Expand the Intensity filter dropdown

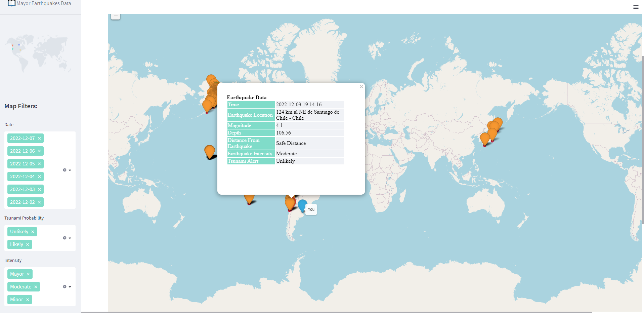point(70,287)
